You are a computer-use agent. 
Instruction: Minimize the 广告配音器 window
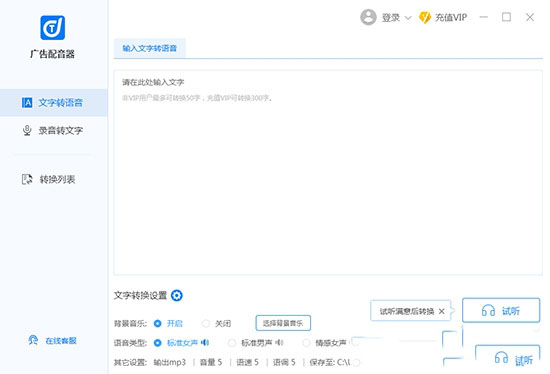coord(484,17)
